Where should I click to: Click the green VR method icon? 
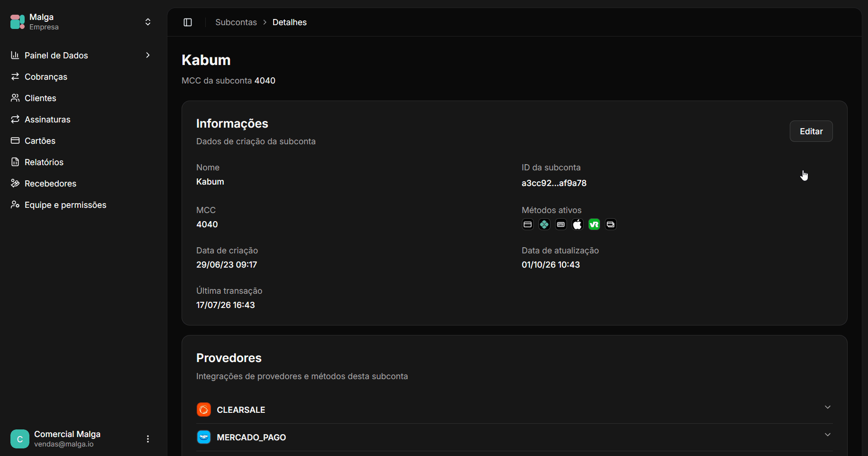click(x=594, y=224)
